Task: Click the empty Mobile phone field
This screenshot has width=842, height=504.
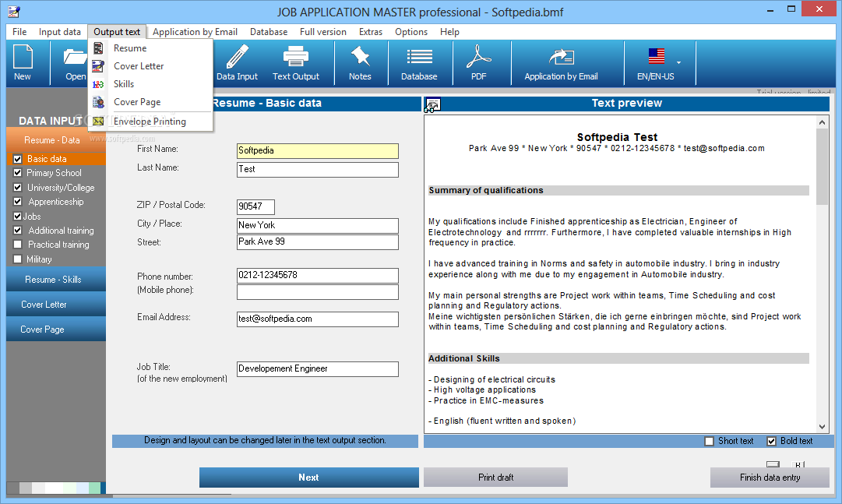Action: [x=317, y=292]
